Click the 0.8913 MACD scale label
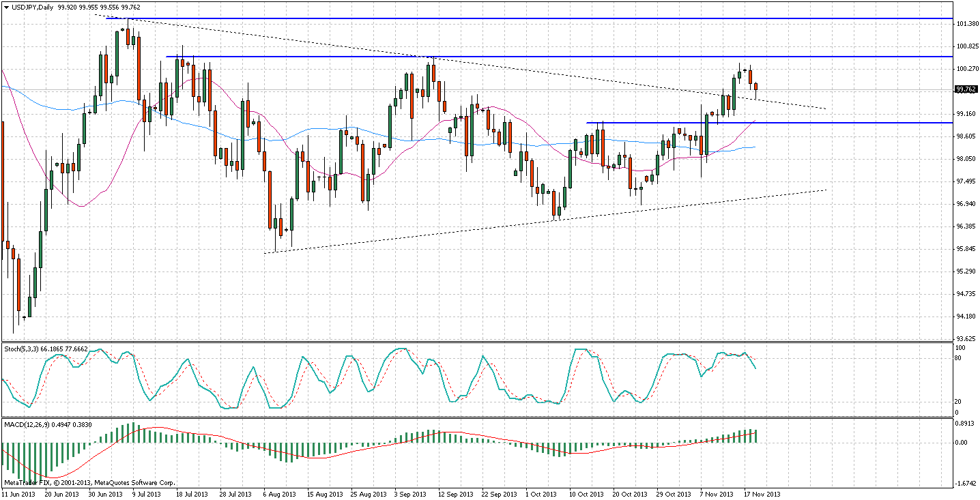 tap(964, 423)
